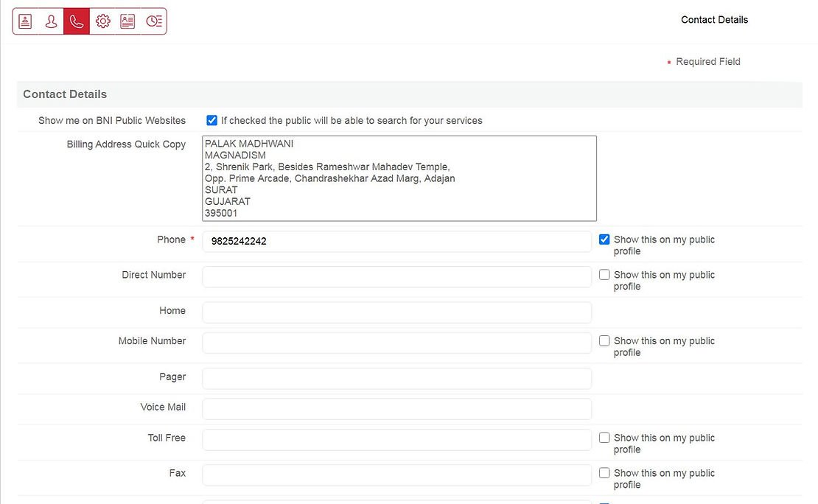818x504 pixels.
Task: Open the ID card icon tab
Action: tap(127, 21)
